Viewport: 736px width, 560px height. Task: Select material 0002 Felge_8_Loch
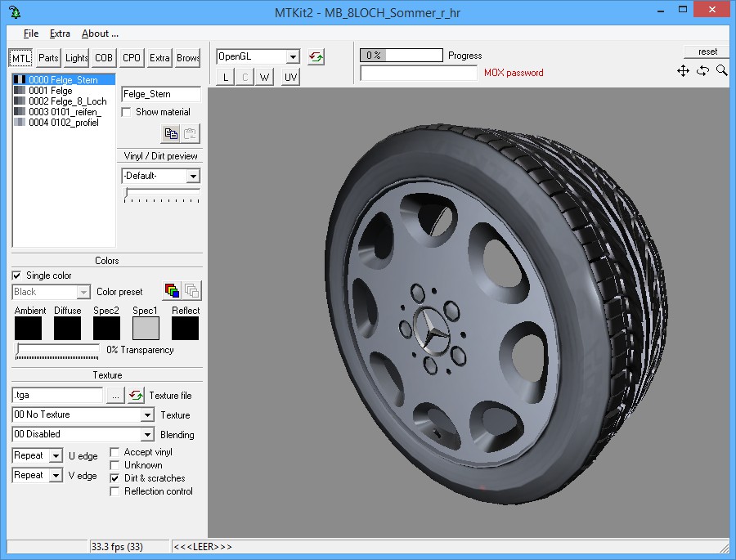pos(64,101)
